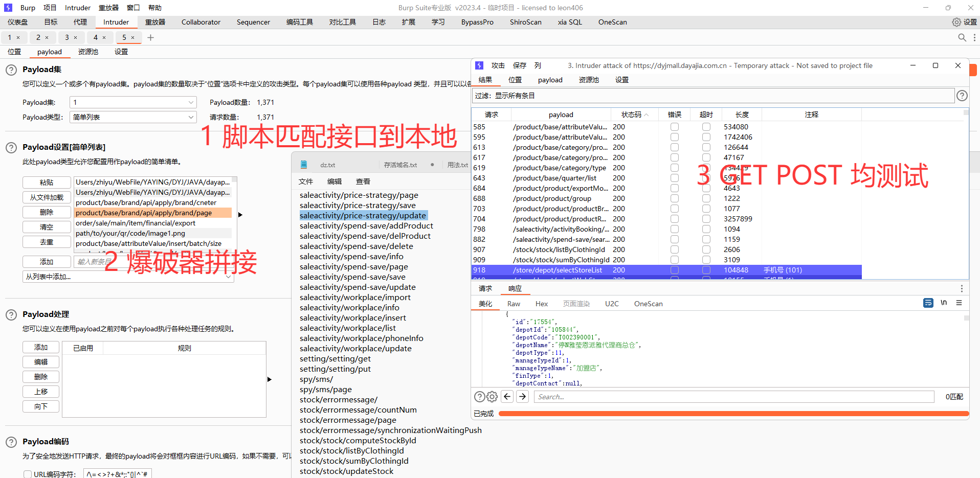Switch to the Raw response view
Image resolution: width=980 pixels, height=478 pixels.
point(514,304)
